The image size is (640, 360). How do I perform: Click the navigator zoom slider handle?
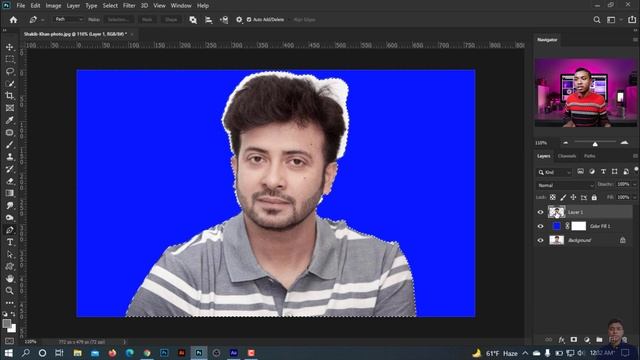point(595,144)
